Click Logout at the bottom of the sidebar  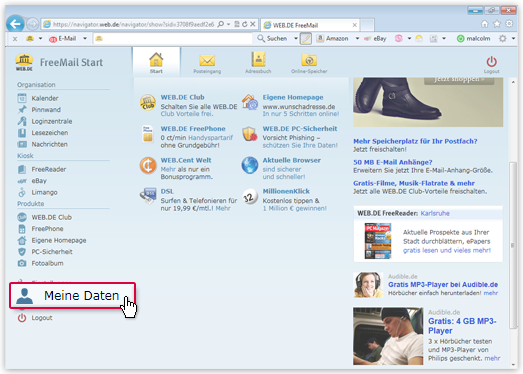point(35,318)
